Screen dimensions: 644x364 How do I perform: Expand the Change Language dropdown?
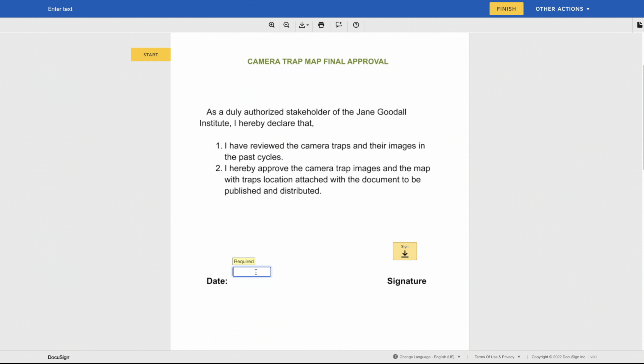pyautogui.click(x=459, y=357)
